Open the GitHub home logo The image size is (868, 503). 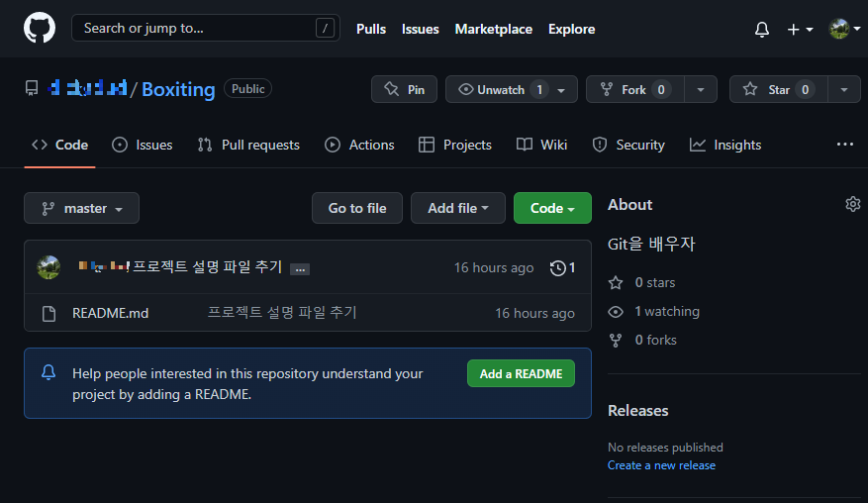click(x=40, y=28)
